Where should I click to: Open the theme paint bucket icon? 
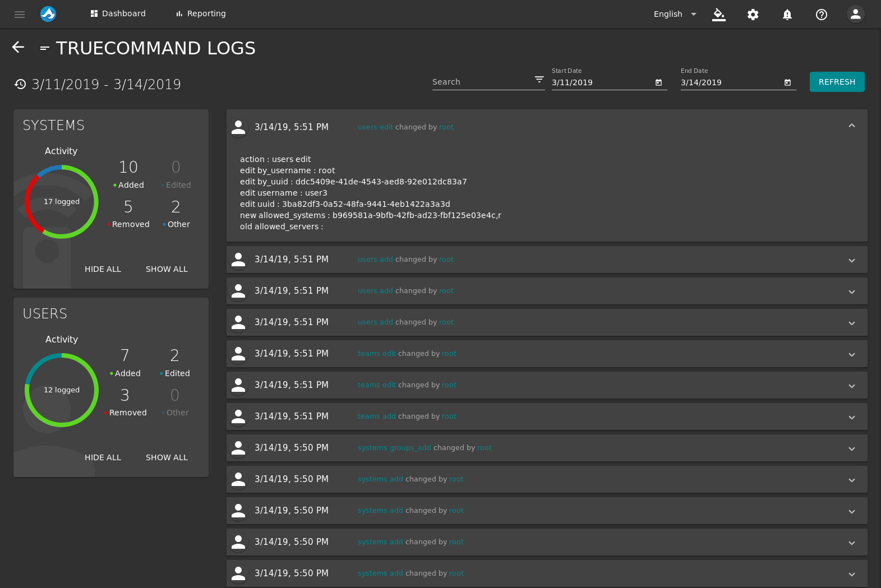tap(719, 14)
